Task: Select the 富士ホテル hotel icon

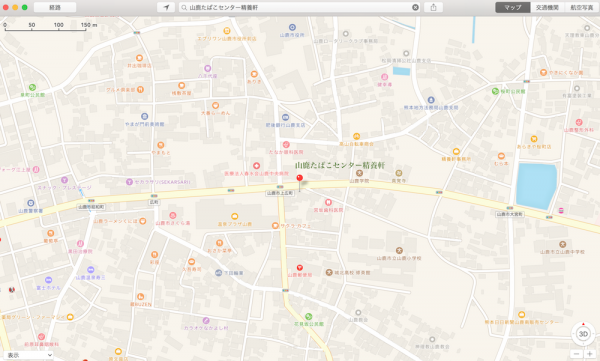Action: point(48,280)
